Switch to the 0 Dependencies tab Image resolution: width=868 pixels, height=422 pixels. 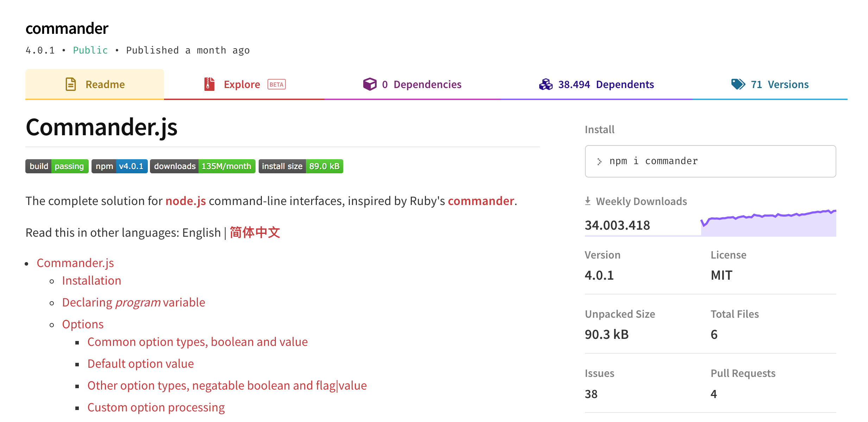click(x=421, y=85)
